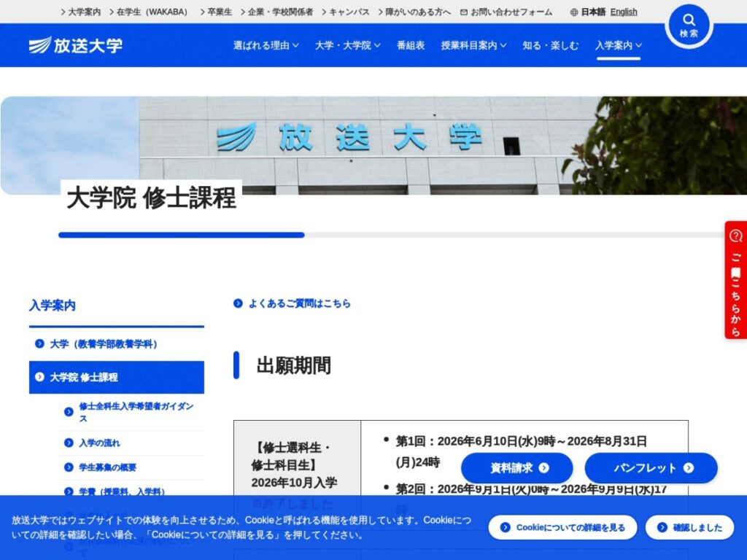This screenshot has height=560, width=747.
Task: Select 日本語 language option
Action: coord(593,12)
